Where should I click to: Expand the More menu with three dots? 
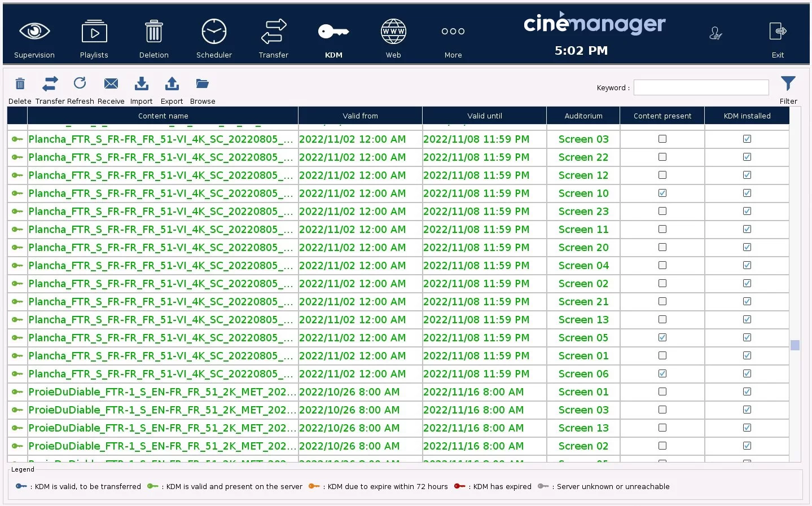coord(453,33)
